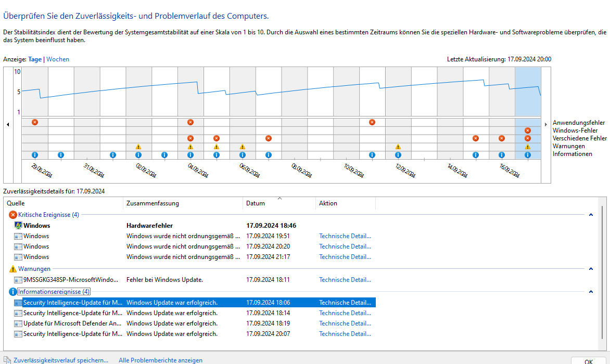Select the application failure icon on 11.09.2024
The width and height of the screenshot is (610, 364).
(x=372, y=122)
